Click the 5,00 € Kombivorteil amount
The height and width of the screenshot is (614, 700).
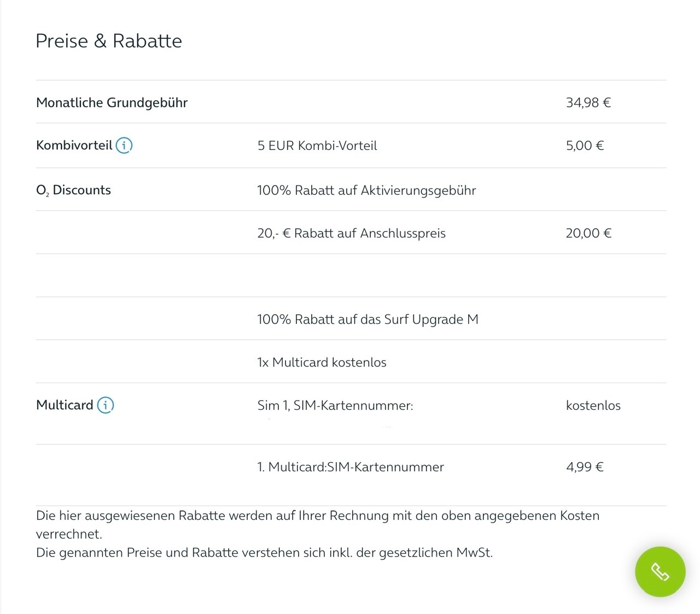(x=585, y=146)
